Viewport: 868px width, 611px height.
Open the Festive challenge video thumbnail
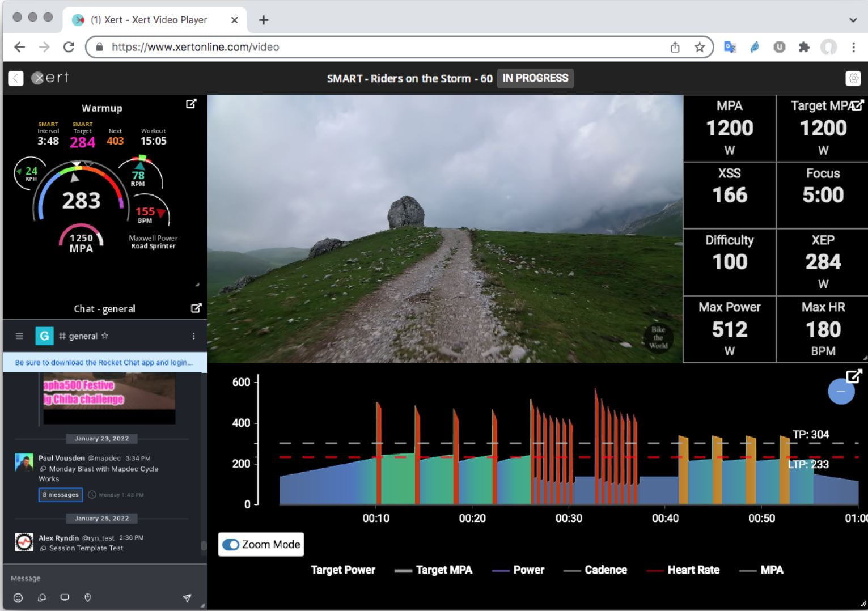coord(109,398)
